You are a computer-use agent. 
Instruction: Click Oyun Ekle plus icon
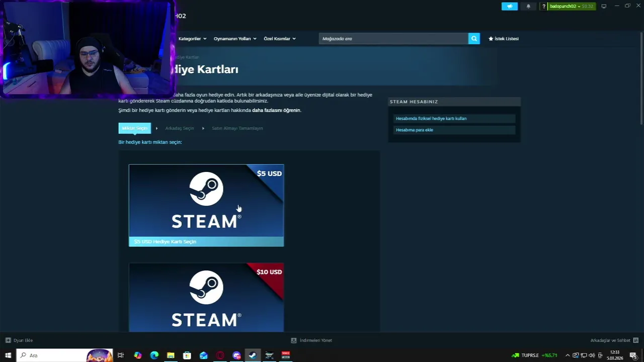pyautogui.click(x=8, y=340)
